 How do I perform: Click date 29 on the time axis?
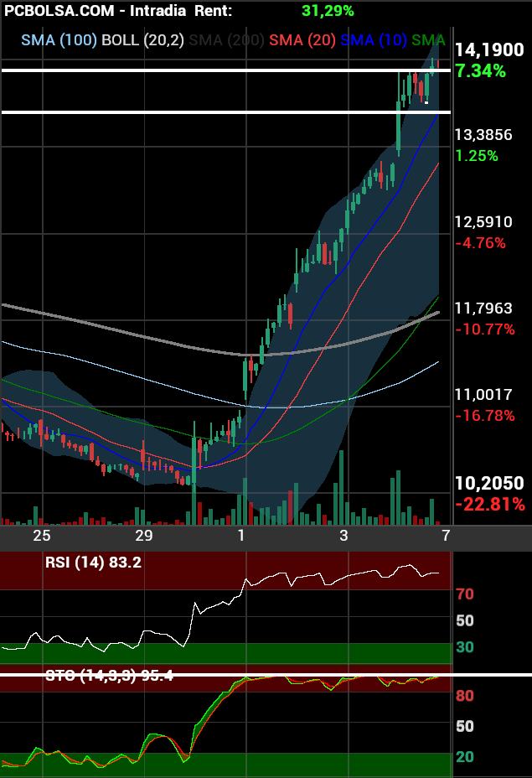click(143, 535)
